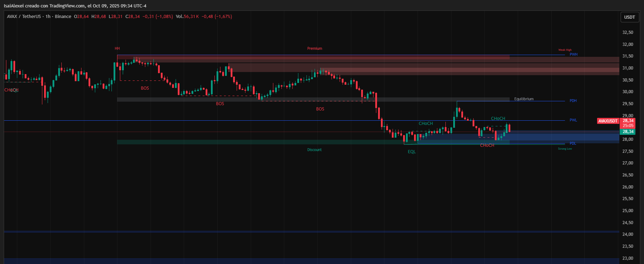The image size is (644, 264).
Task: Click the EQL label
Action: pyautogui.click(x=412, y=152)
